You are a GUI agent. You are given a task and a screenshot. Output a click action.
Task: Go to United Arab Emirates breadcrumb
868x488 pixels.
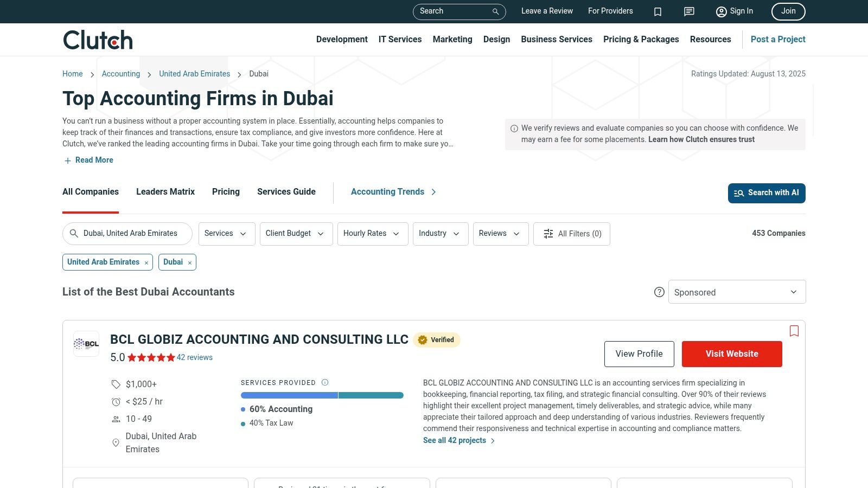coord(194,74)
